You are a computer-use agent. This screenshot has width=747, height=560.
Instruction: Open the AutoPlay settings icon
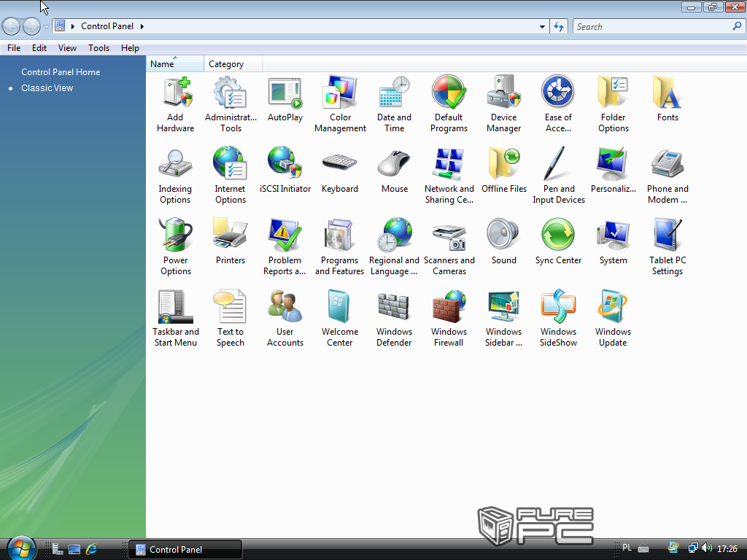point(285,99)
